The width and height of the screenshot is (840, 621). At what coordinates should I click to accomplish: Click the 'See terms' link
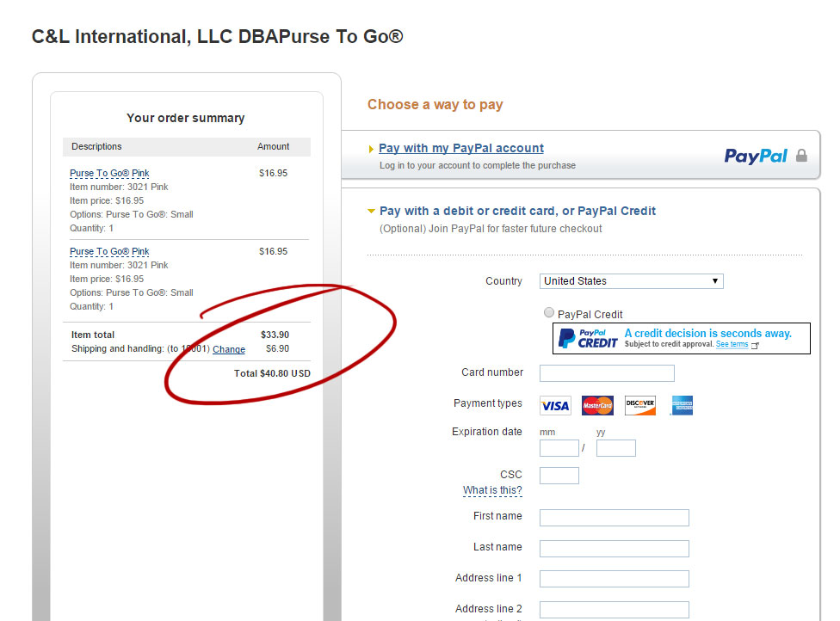(x=732, y=344)
